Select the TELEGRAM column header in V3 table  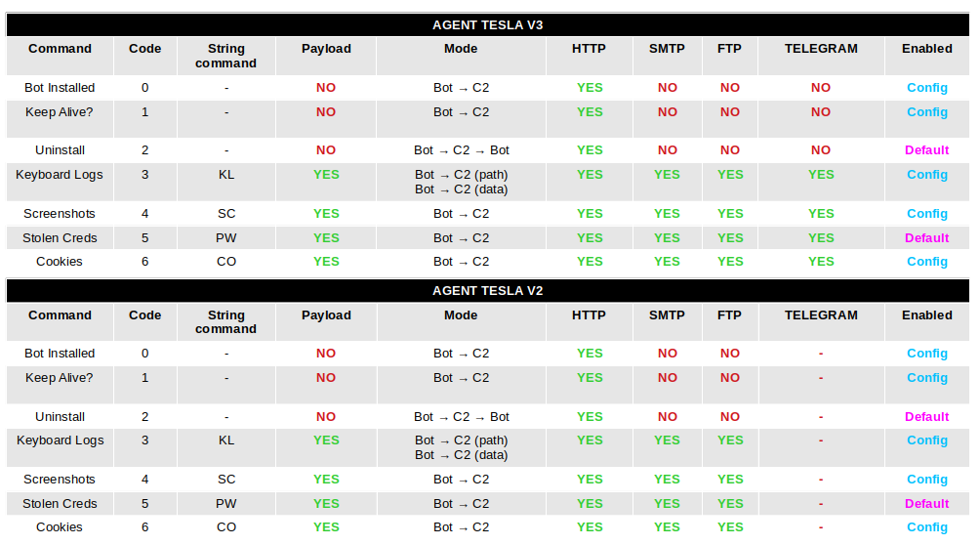821,49
